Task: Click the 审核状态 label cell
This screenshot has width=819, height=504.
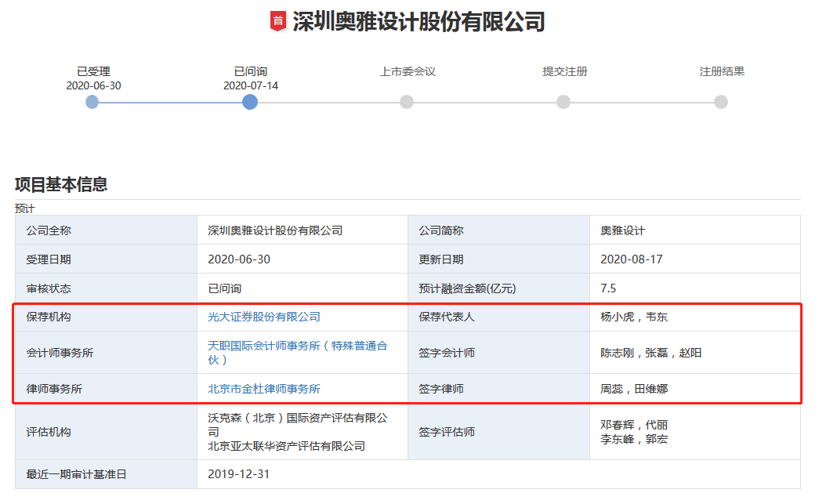Action: tap(106, 288)
